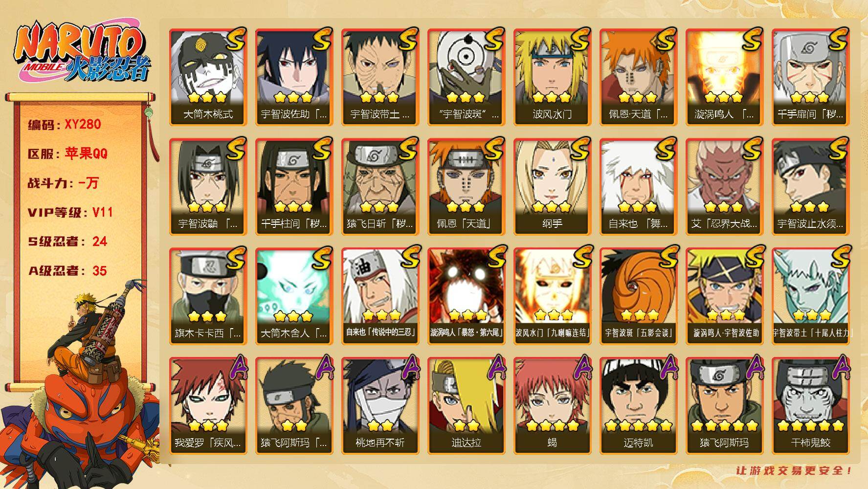Viewport: 868px width, 489px height.
Task: Select the 桃地再不斩 card
Action: coord(380,406)
